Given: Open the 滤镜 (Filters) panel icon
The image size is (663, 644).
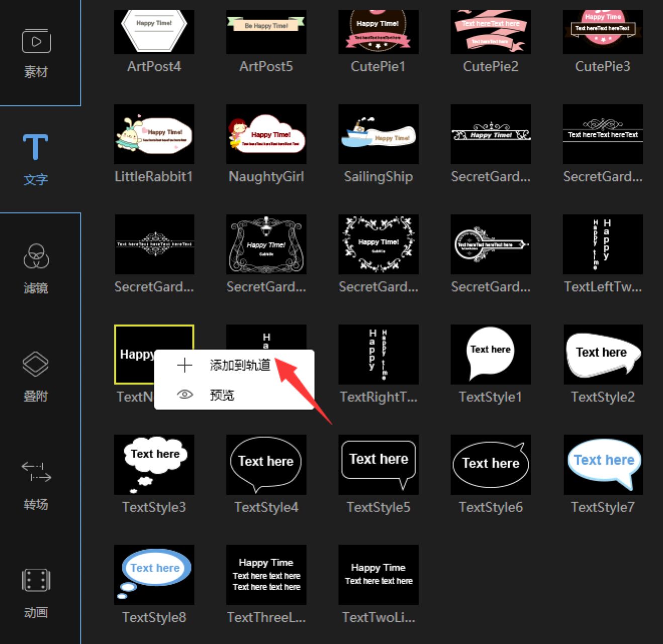Looking at the screenshot, I should [x=36, y=256].
